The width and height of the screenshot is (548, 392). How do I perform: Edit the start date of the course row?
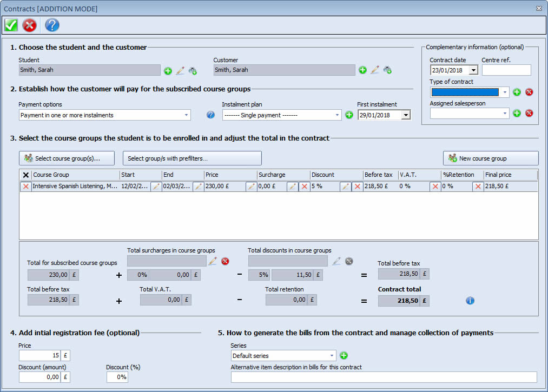tap(156, 187)
